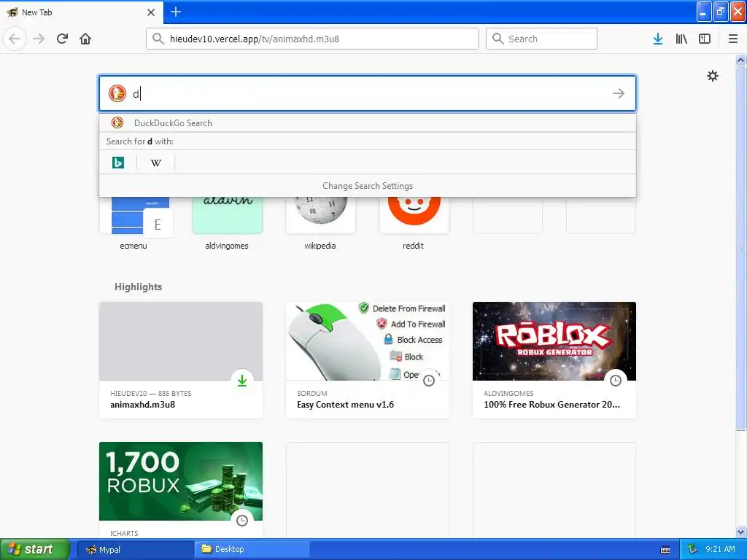Image resolution: width=747 pixels, height=560 pixels.
Task: Click the green download badge on animaxhd card
Action: coord(242,381)
